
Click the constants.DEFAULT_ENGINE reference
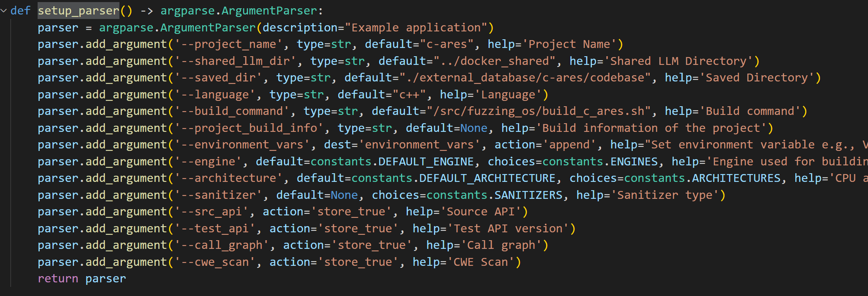click(392, 162)
